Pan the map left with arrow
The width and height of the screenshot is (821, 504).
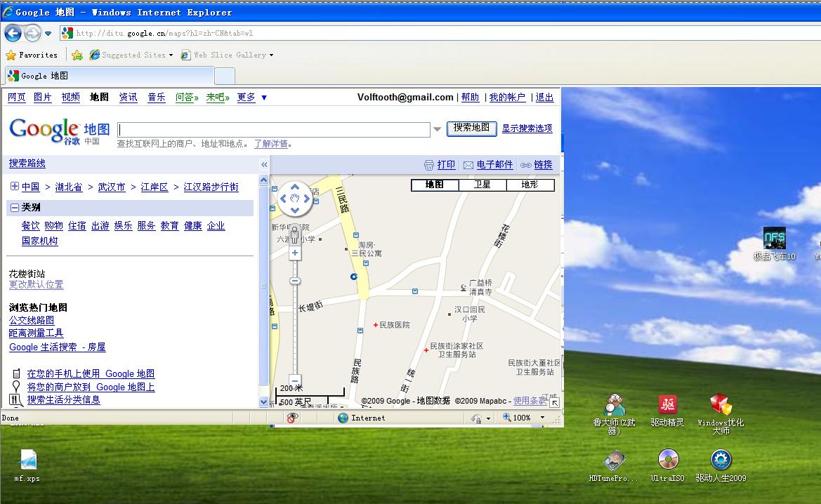tap(283, 199)
